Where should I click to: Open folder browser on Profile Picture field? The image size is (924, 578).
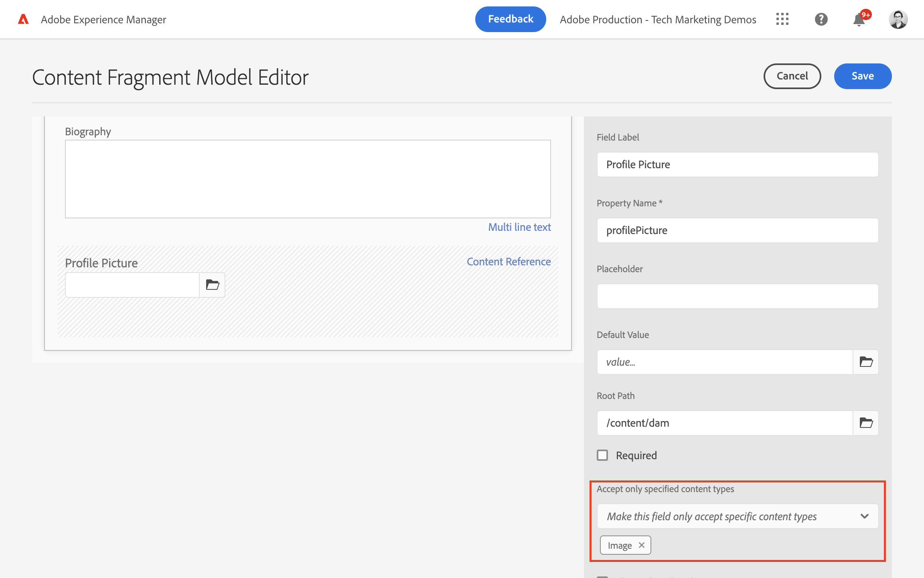212,285
